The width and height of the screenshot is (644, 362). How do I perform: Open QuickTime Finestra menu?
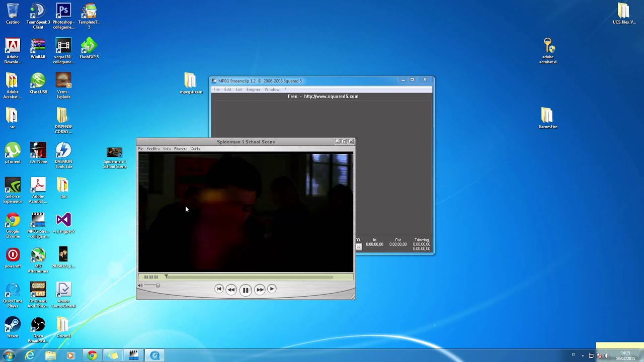(x=181, y=149)
